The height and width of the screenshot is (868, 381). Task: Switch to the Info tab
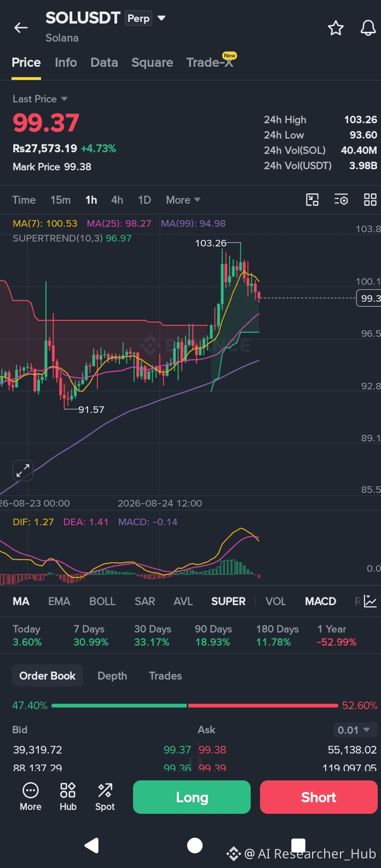pos(66,62)
